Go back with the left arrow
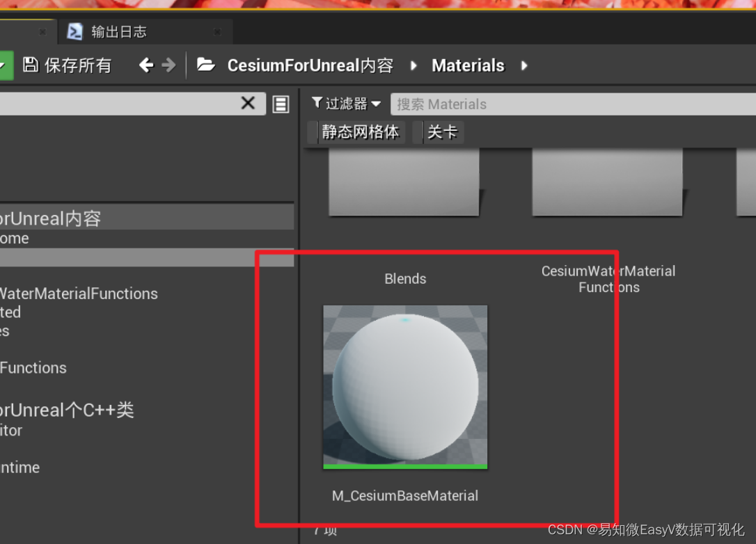 coord(146,65)
